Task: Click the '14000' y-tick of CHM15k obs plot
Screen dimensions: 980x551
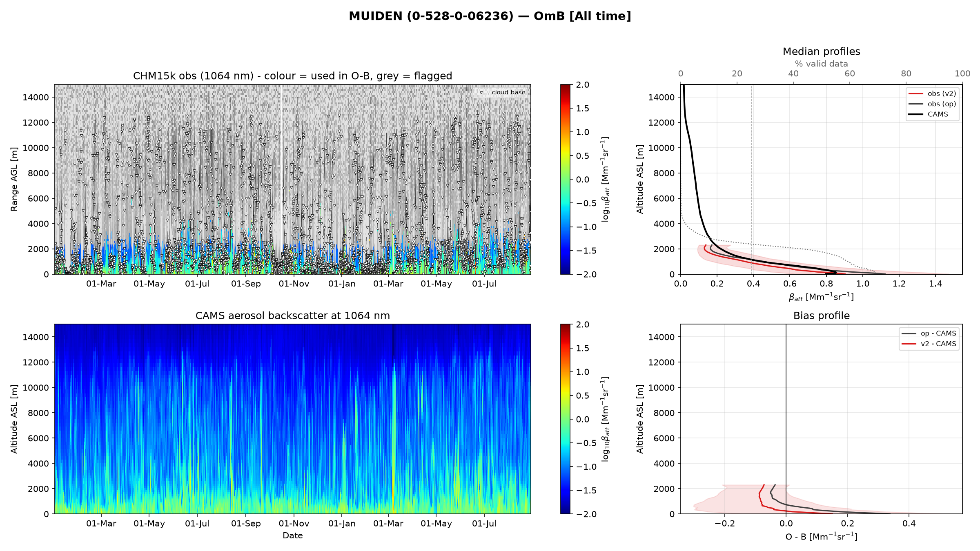Action: pos(36,98)
